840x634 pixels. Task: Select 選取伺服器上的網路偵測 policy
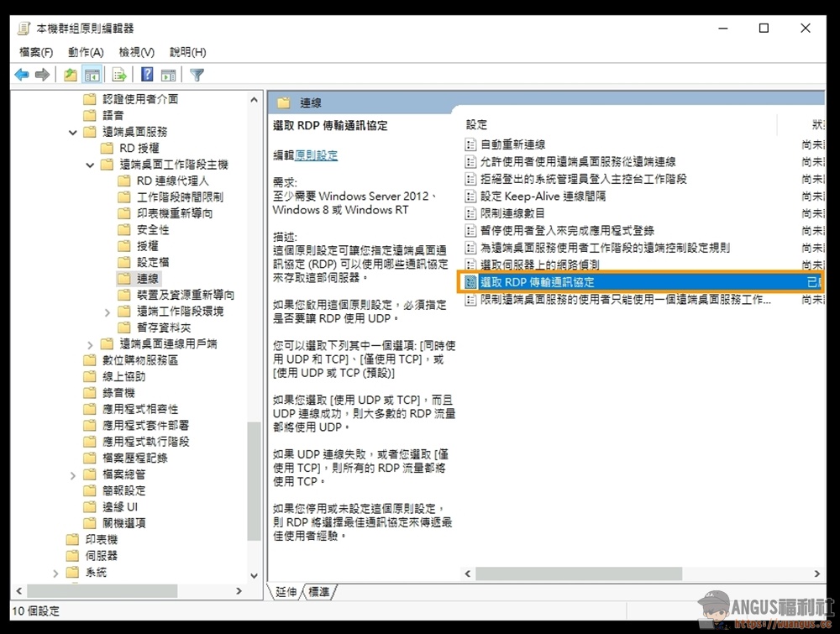click(x=539, y=265)
